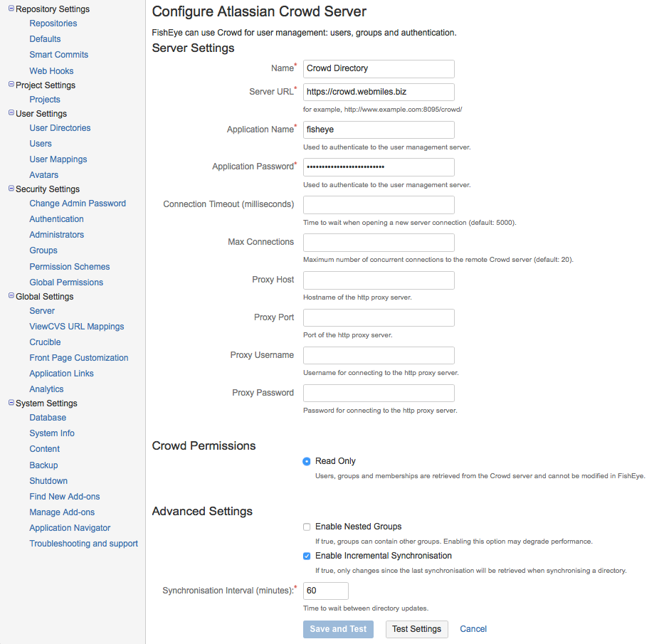Focus the Name field with Crowd Directory

coord(379,69)
